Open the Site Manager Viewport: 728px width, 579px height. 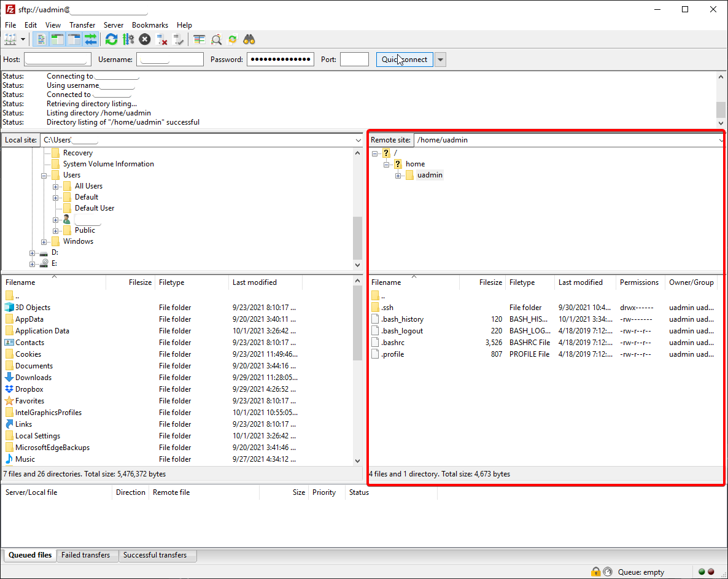(10, 39)
